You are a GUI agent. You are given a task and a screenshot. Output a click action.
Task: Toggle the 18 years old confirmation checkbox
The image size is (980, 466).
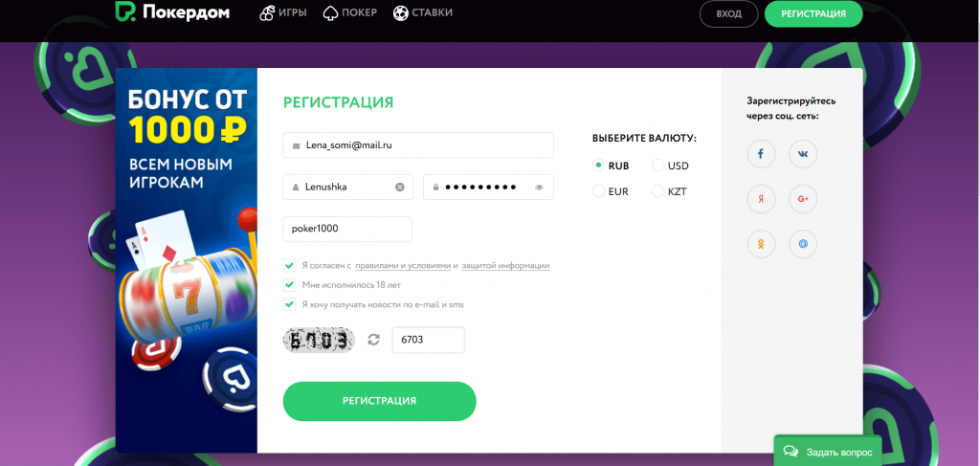(x=289, y=285)
